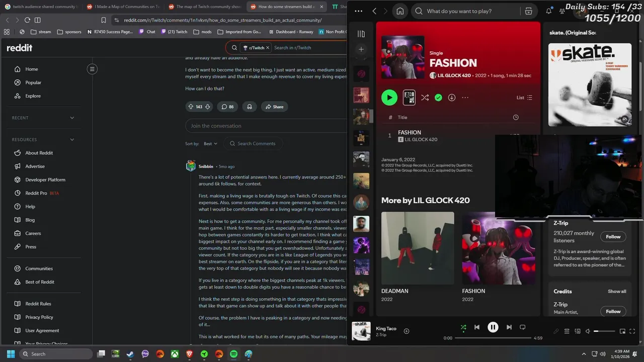The width and height of the screenshot is (644, 362).
Task: Open Sort by Best dropdown
Action: [210, 144]
